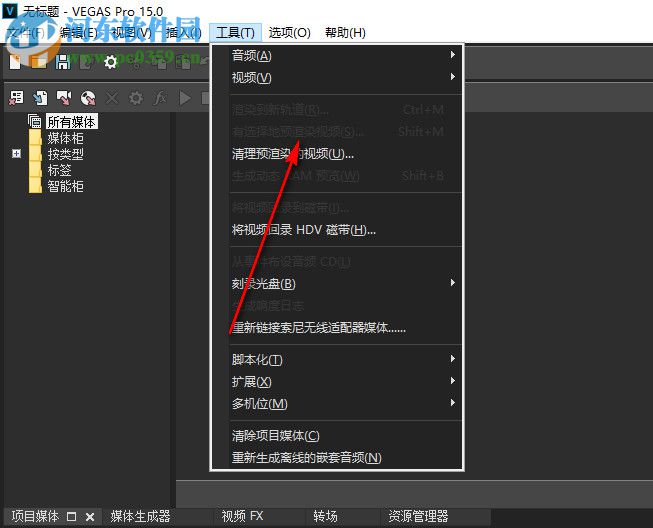Screen dimensions: 653x528
Task: Maximize the 项目媒体 panel with the square icon
Action: tap(71, 517)
